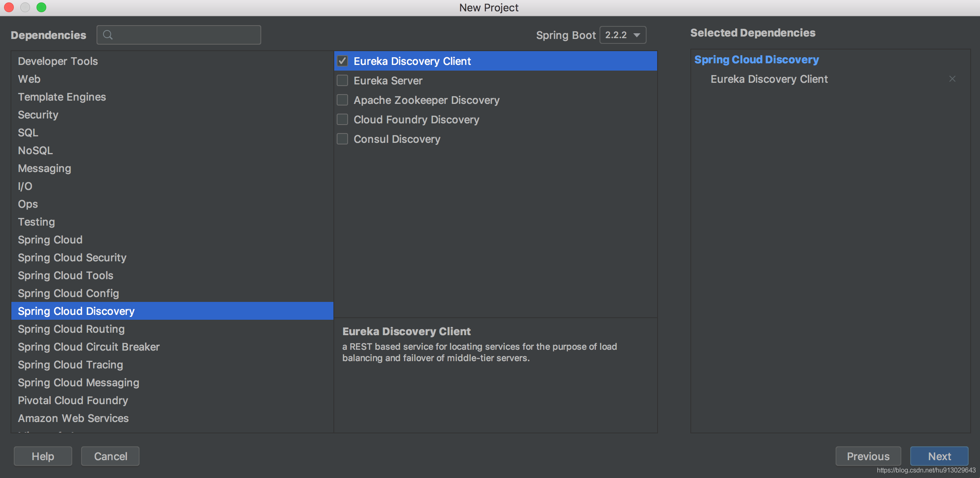Image resolution: width=980 pixels, height=478 pixels.
Task: Select Spring Cloud Messaging category
Action: tap(172, 382)
